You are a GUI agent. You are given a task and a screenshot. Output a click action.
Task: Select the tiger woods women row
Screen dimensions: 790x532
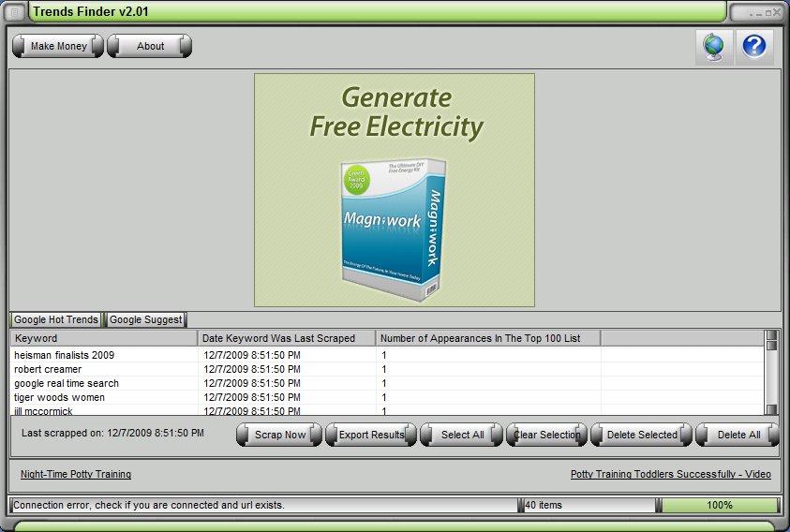(x=387, y=397)
